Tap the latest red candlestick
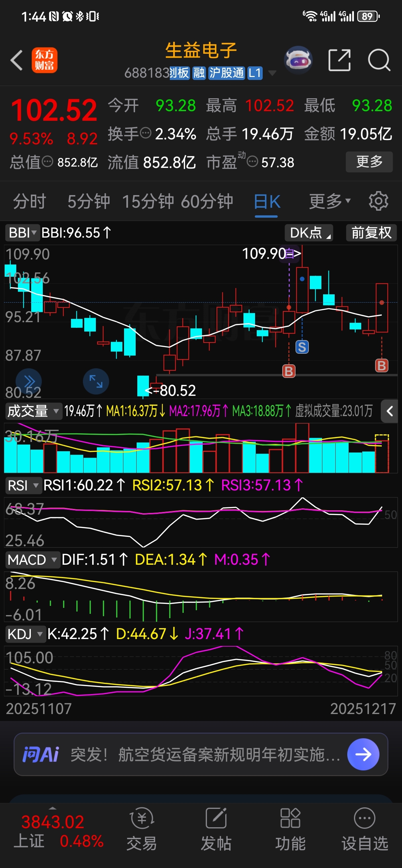The image size is (402, 868). (381, 307)
